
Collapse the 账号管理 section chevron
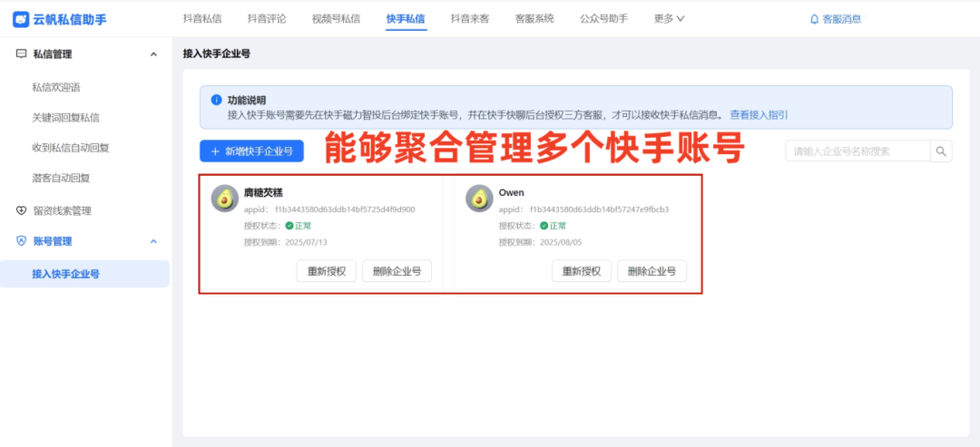[x=153, y=241]
